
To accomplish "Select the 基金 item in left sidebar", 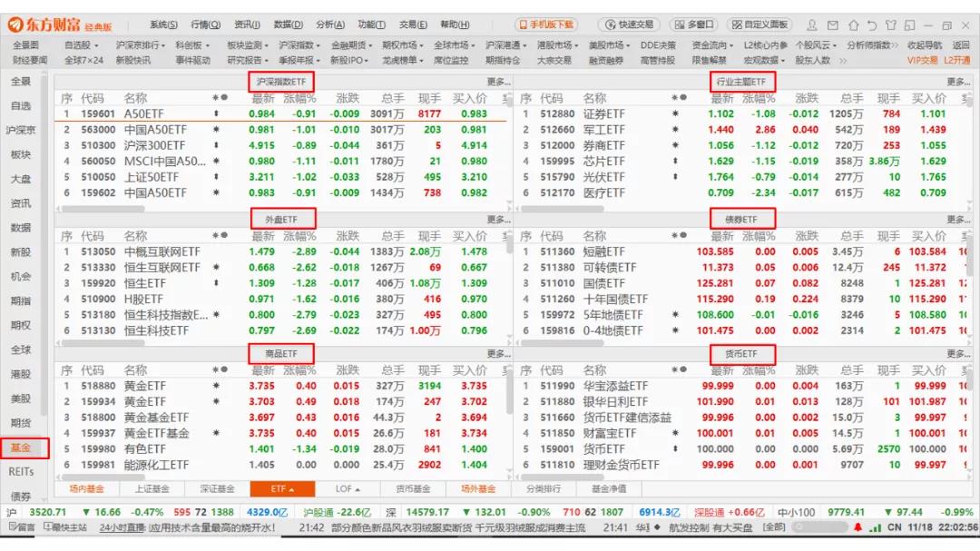I will click(21, 448).
